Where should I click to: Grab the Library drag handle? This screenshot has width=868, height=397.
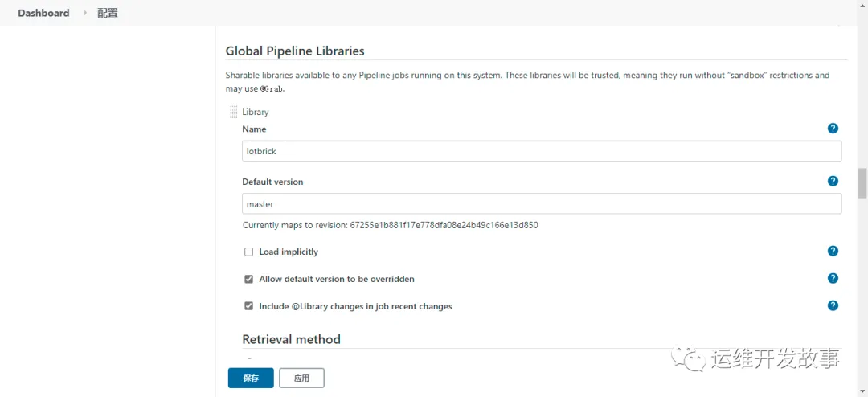(x=233, y=113)
